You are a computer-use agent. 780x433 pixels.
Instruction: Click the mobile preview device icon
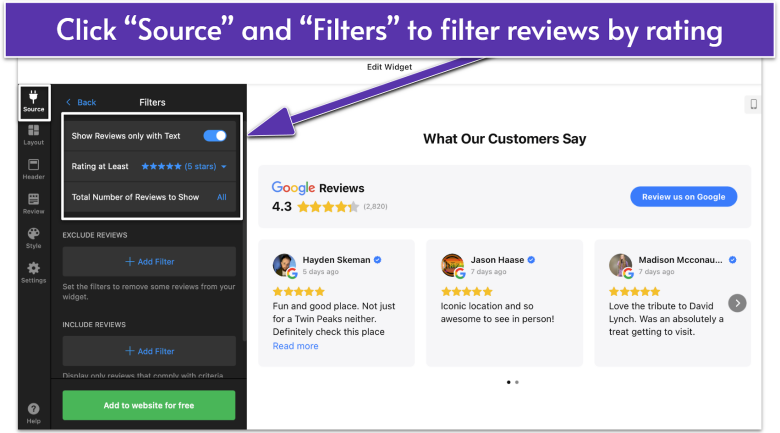[x=754, y=104]
